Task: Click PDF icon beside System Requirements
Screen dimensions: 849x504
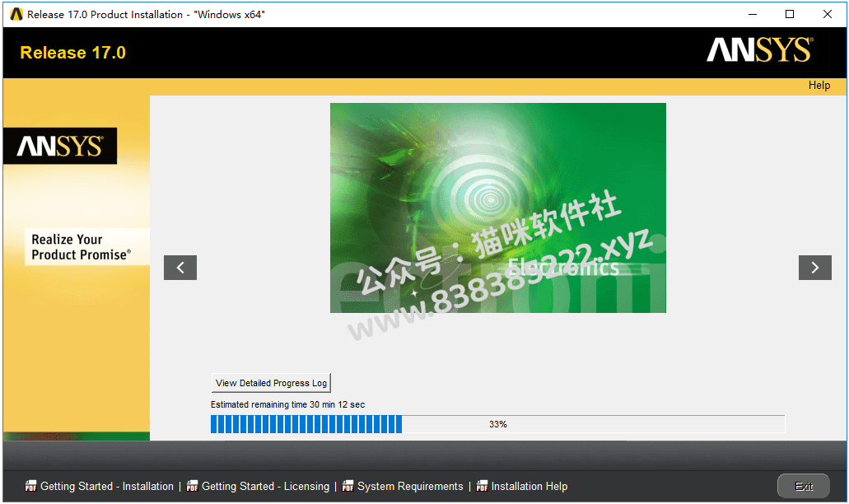Action: [x=348, y=486]
